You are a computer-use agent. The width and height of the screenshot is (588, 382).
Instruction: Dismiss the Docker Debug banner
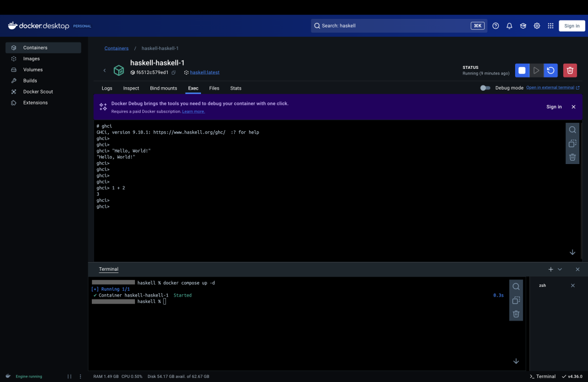point(573,107)
